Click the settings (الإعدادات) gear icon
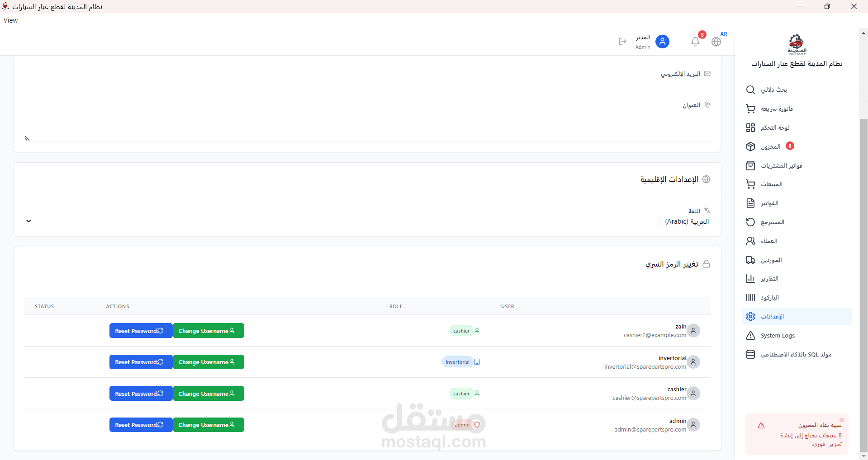This screenshot has height=460, width=868. tap(750, 317)
